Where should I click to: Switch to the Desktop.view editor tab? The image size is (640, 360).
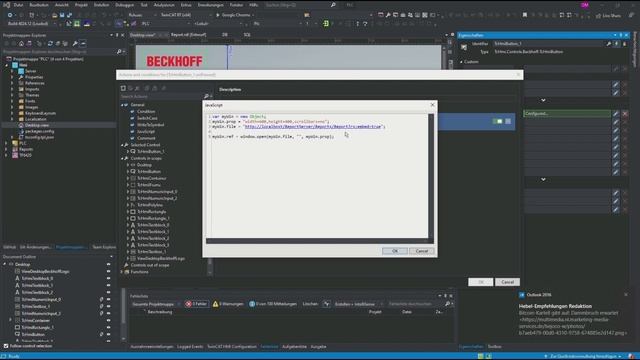142,35
